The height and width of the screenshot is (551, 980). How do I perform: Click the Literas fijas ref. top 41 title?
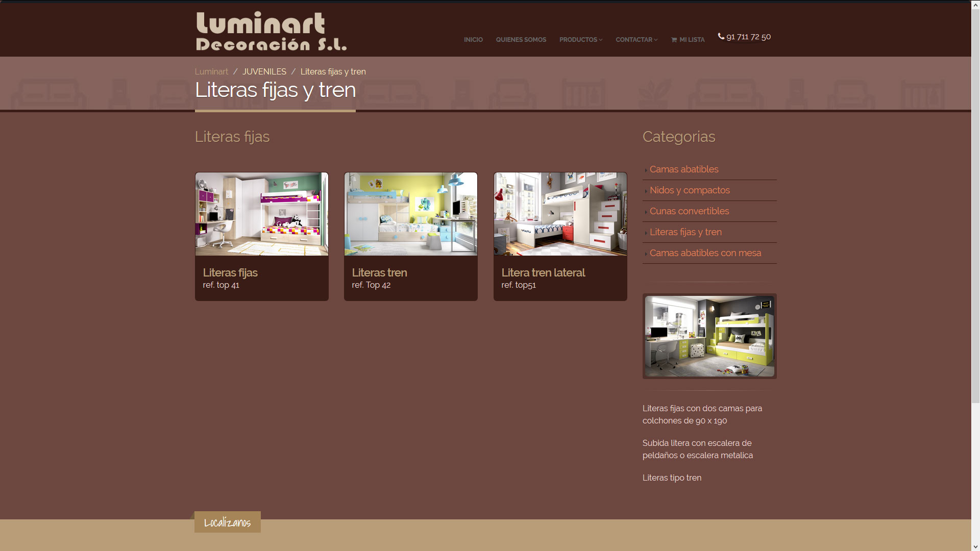[230, 272]
